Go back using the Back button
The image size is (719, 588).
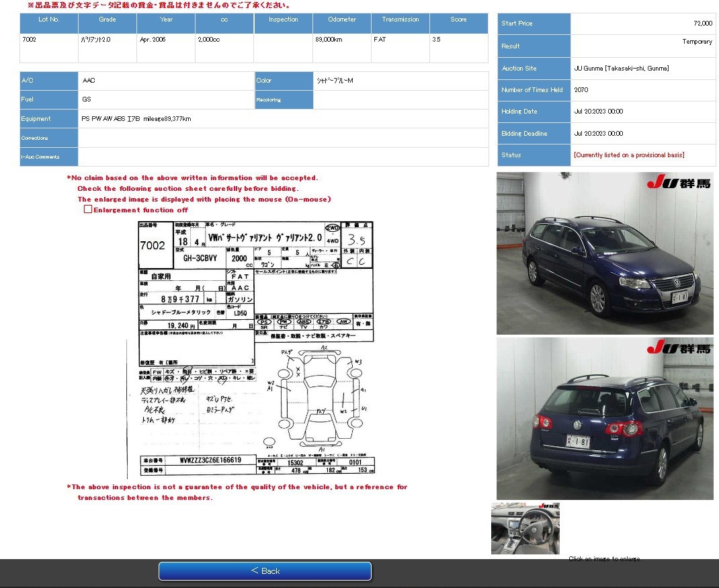tap(265, 571)
